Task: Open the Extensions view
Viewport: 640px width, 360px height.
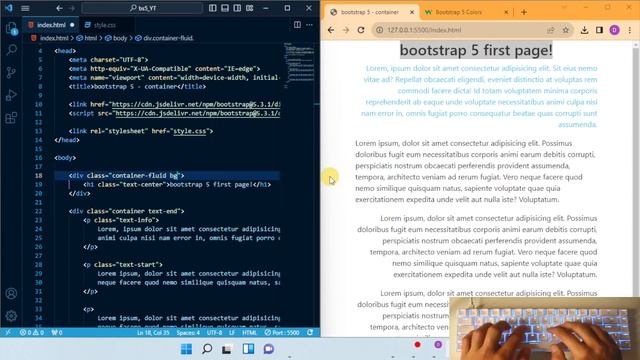Action: (11, 118)
